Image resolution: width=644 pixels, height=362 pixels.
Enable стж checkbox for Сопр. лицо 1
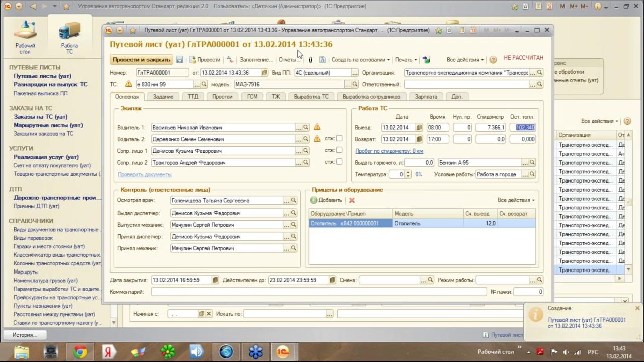(x=339, y=150)
